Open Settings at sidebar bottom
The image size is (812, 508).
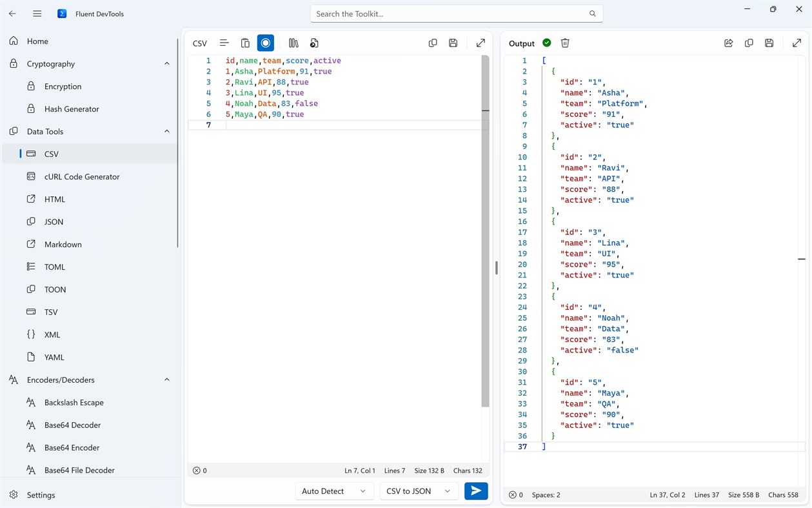coord(90,495)
